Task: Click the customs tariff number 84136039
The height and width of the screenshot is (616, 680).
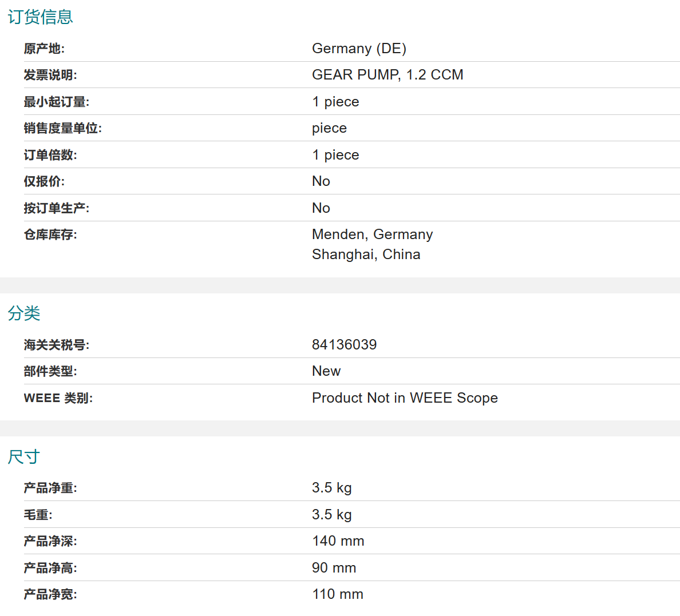Action: 345,345
